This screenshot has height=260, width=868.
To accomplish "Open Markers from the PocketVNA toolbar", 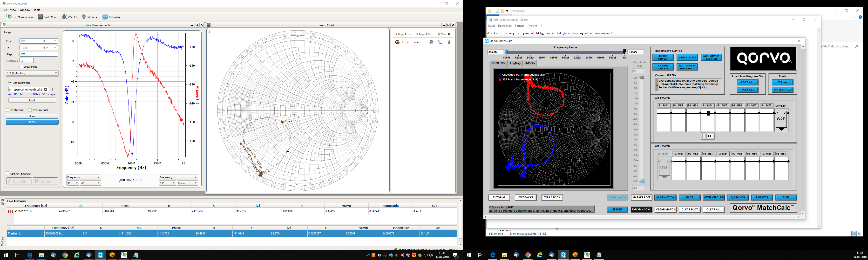I will (89, 17).
